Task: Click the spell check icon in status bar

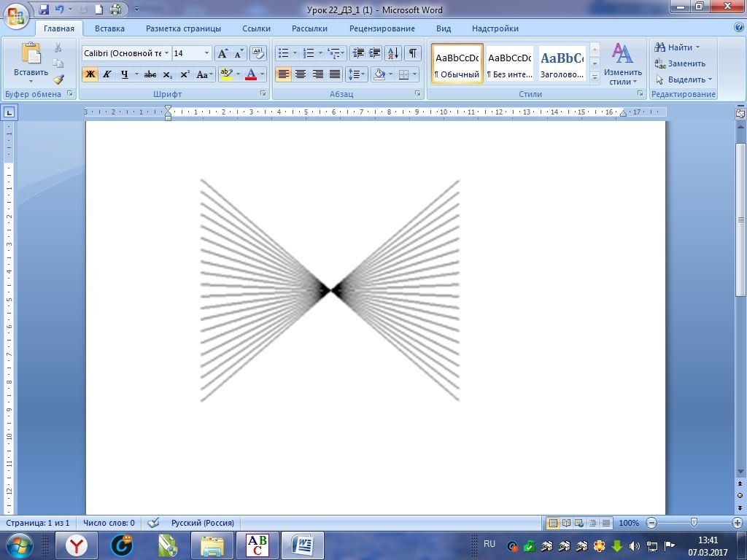Action: 153,523
